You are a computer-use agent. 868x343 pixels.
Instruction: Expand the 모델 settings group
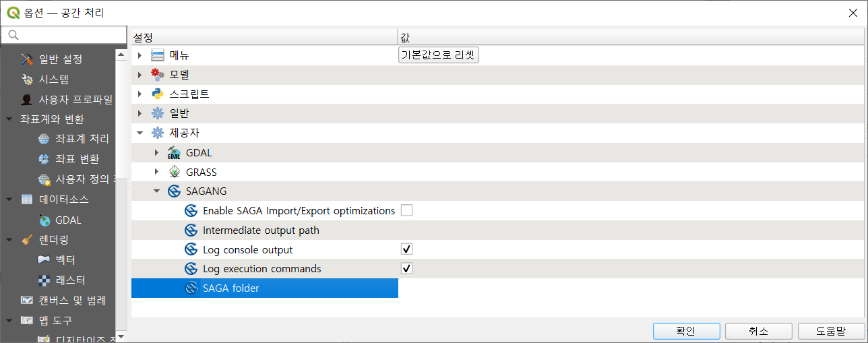139,75
